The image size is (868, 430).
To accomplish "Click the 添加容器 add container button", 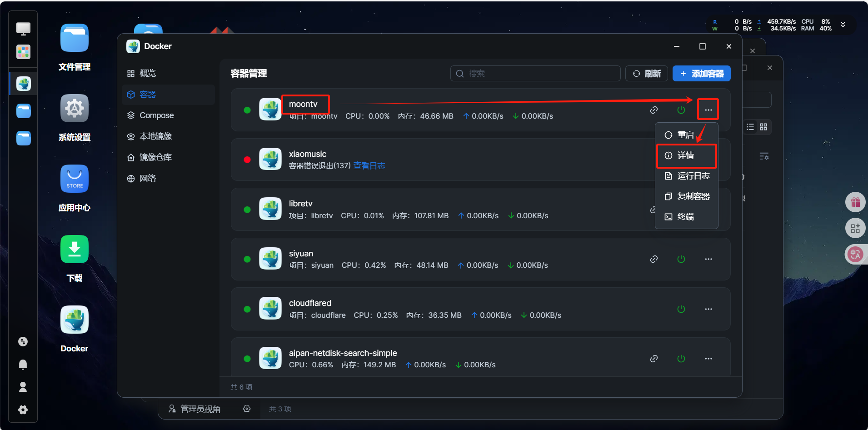I will click(702, 74).
